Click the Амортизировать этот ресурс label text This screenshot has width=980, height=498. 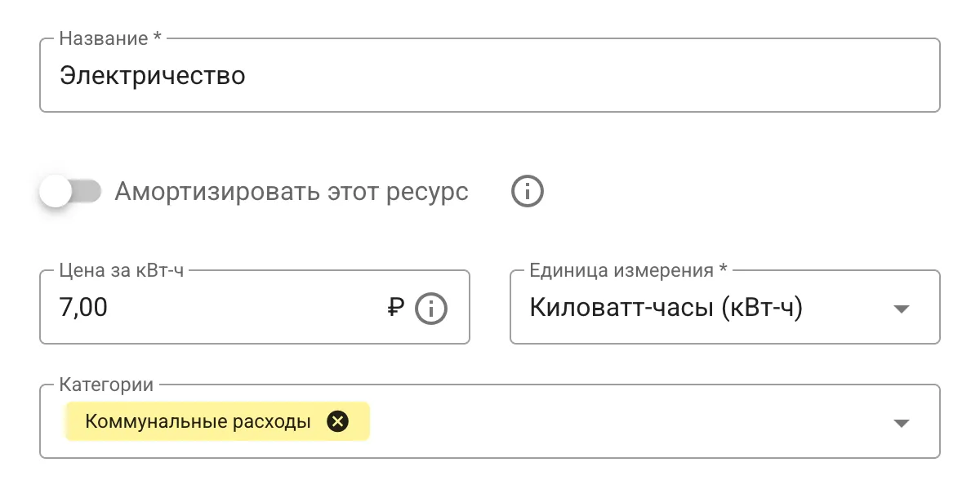[x=292, y=191]
